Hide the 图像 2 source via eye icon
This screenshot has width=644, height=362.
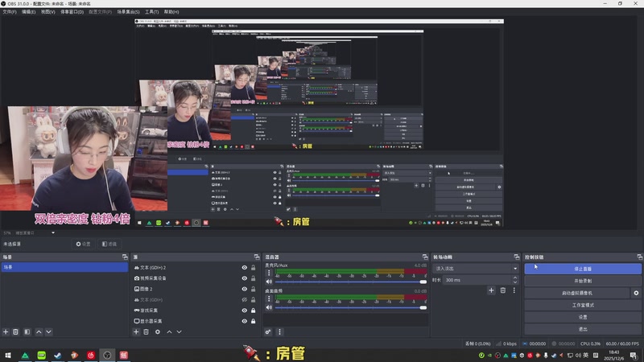coord(245,289)
